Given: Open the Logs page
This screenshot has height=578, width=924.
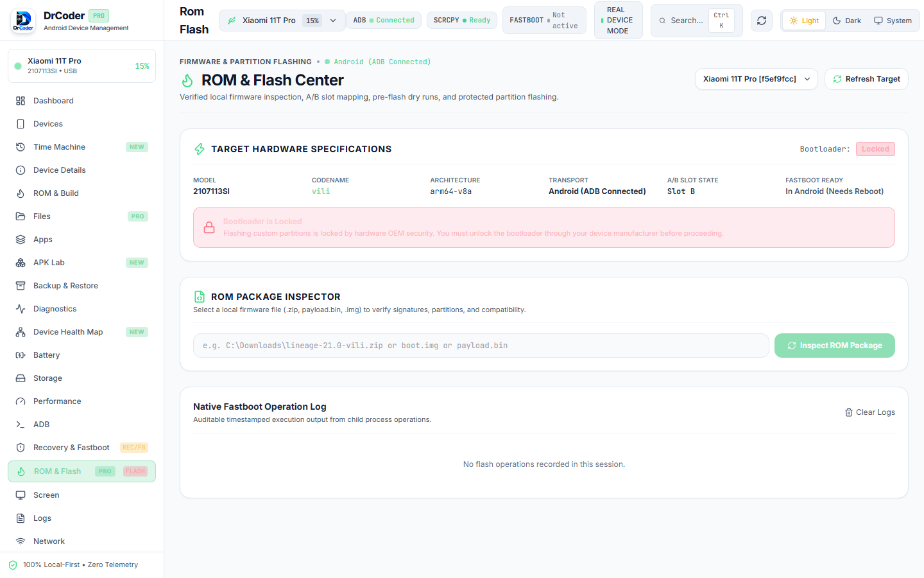Looking at the screenshot, I should pos(81,518).
